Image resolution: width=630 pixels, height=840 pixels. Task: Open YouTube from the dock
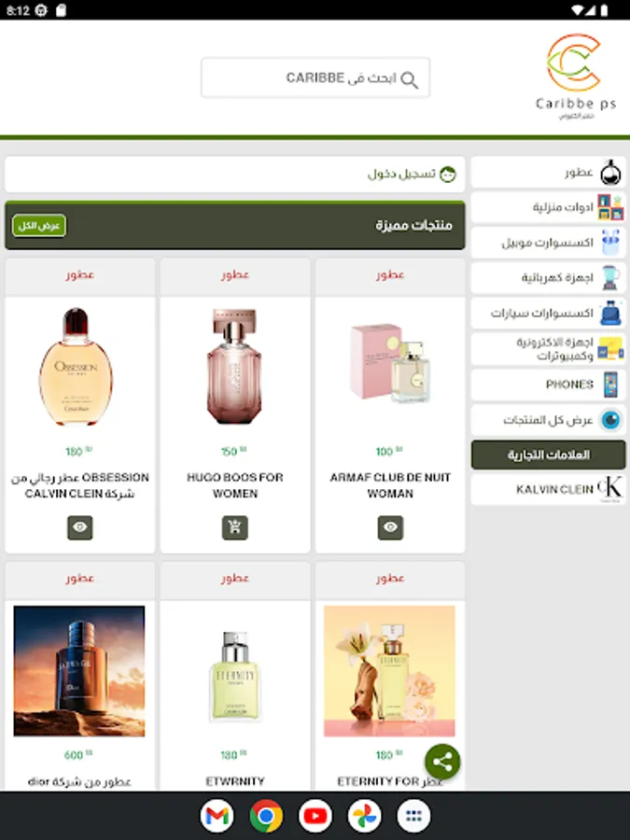315,816
